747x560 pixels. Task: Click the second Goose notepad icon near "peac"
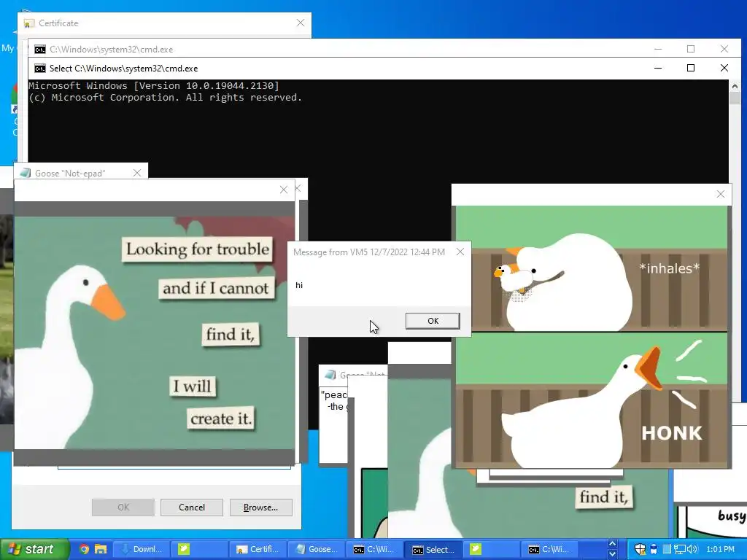click(330, 376)
